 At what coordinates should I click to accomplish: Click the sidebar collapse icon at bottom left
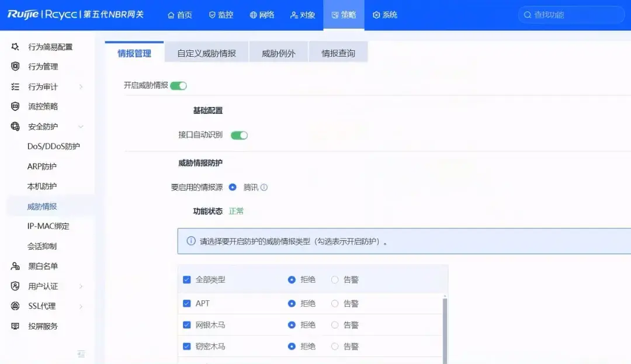coord(82,354)
